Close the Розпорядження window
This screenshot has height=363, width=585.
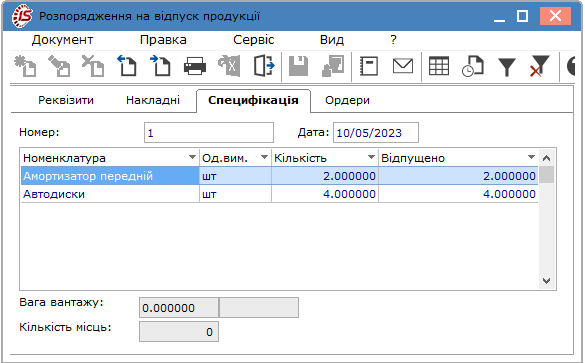(555, 16)
